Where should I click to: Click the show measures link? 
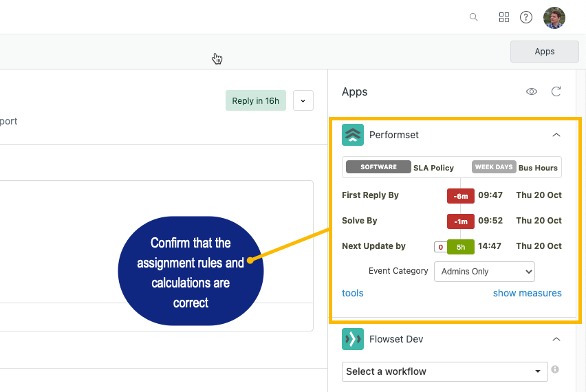tap(527, 293)
